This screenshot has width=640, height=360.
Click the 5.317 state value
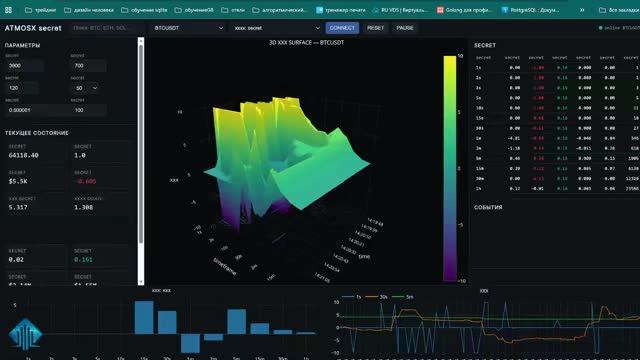tap(18, 207)
